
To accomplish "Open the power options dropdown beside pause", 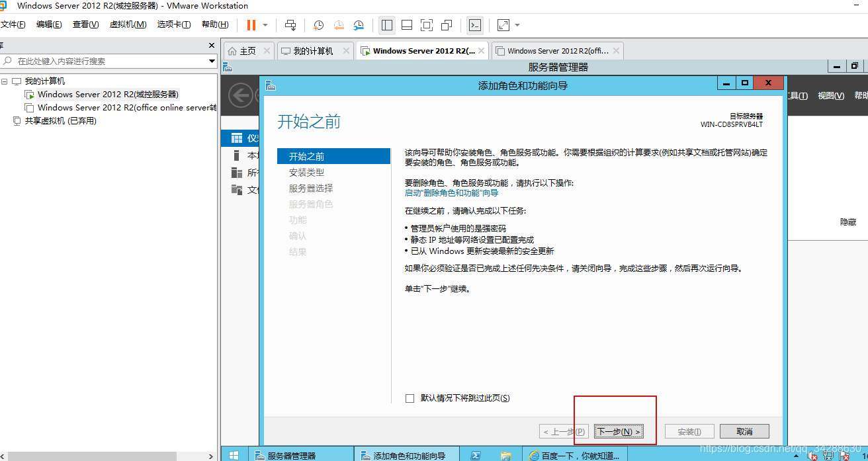I will point(265,25).
